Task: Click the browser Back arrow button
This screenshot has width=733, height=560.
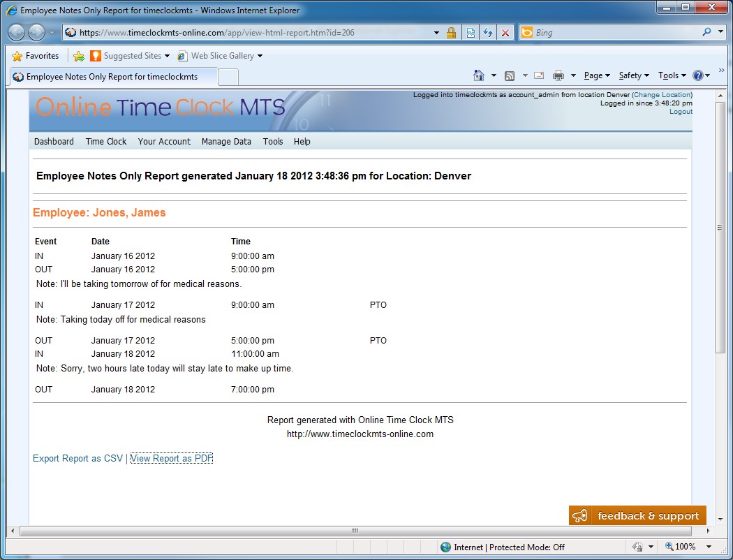Action: click(x=17, y=32)
